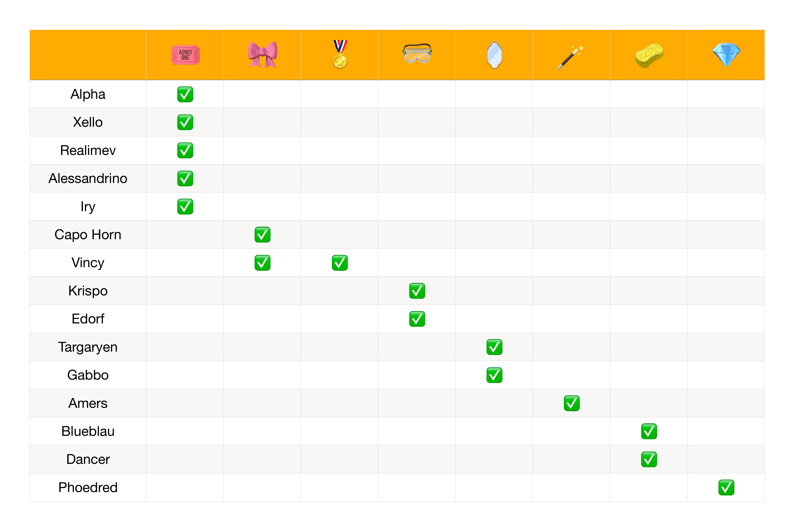Click the sports medal icon
This screenshot has width=795, height=532.
tap(340, 55)
